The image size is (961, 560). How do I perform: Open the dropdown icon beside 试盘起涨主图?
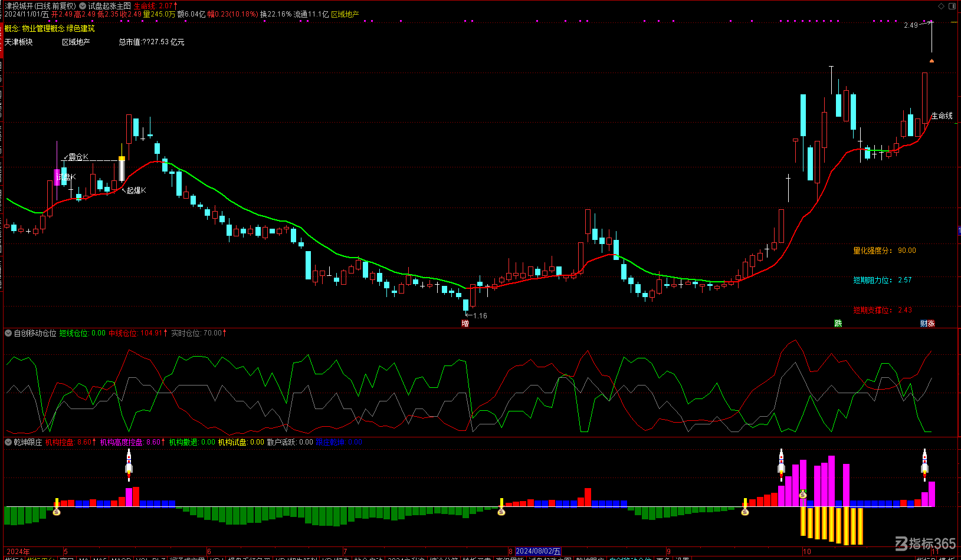(83, 6)
